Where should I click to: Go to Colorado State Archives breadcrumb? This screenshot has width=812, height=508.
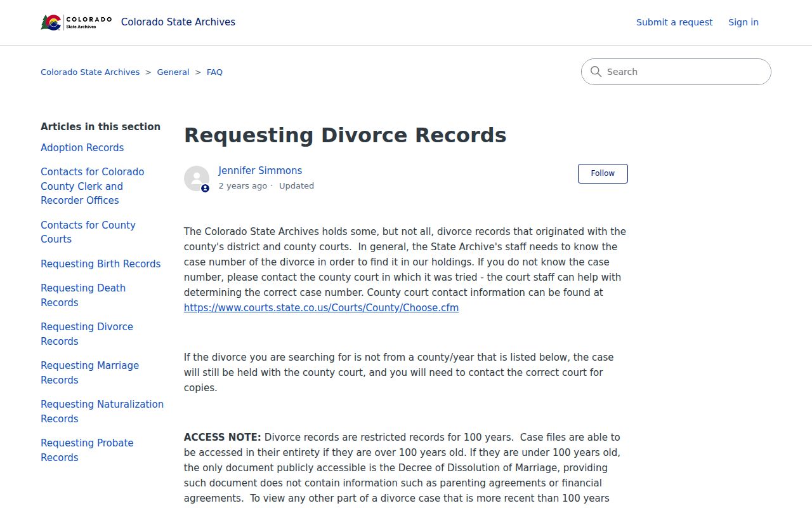point(90,72)
